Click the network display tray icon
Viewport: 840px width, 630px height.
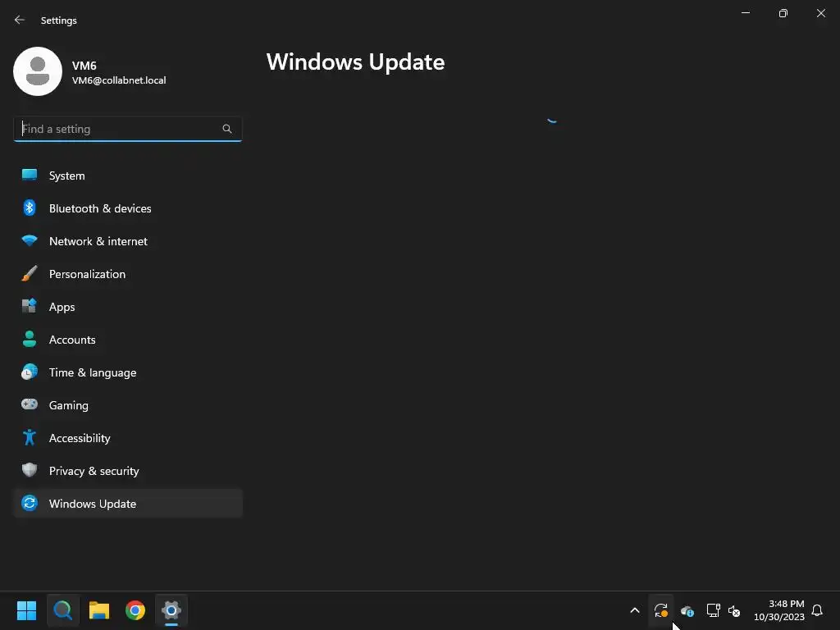(713, 610)
